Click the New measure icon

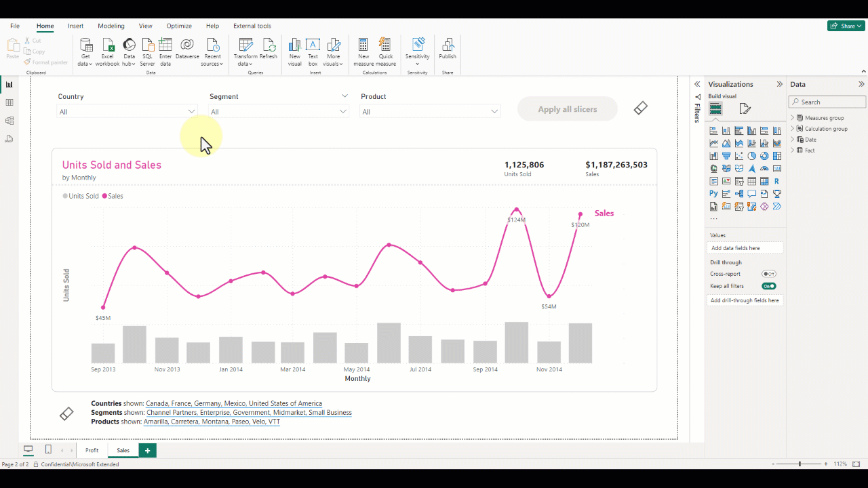click(x=363, y=45)
